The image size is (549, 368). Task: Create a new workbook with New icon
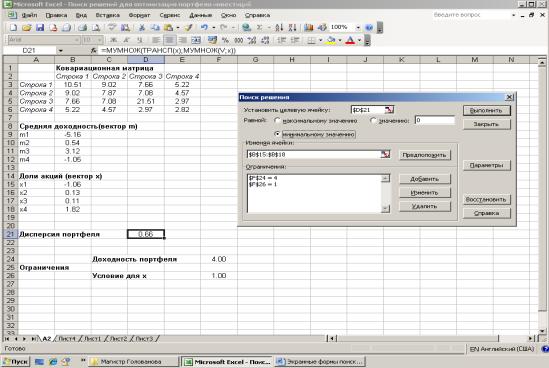pyautogui.click(x=13, y=27)
